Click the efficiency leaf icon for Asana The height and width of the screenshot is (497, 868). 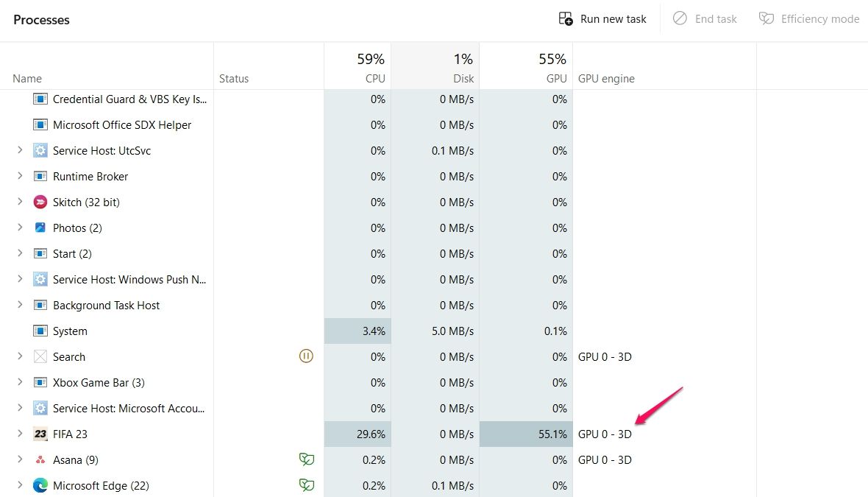pyautogui.click(x=306, y=459)
